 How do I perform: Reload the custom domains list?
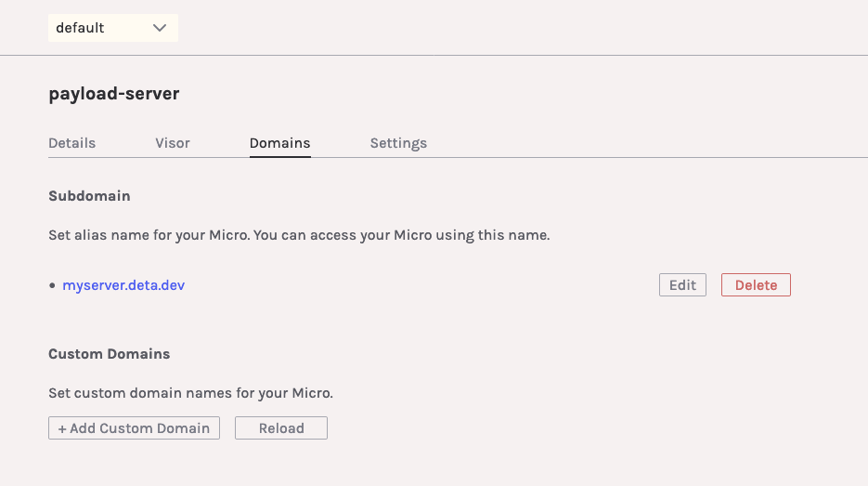pos(281,428)
